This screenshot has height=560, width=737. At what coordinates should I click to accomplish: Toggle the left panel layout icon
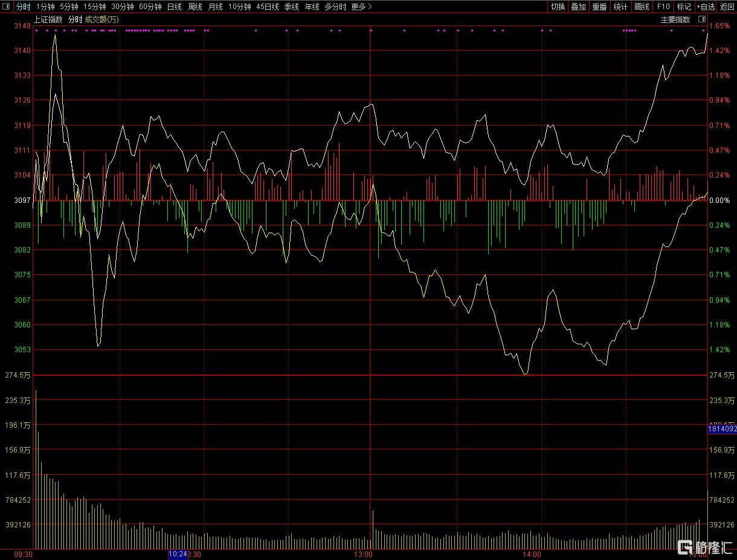(x=7, y=7)
